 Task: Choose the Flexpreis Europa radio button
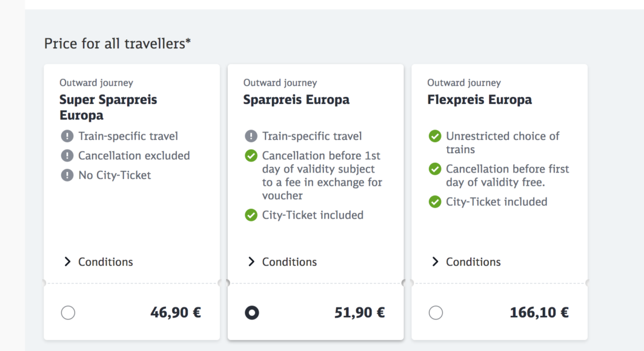(x=436, y=312)
